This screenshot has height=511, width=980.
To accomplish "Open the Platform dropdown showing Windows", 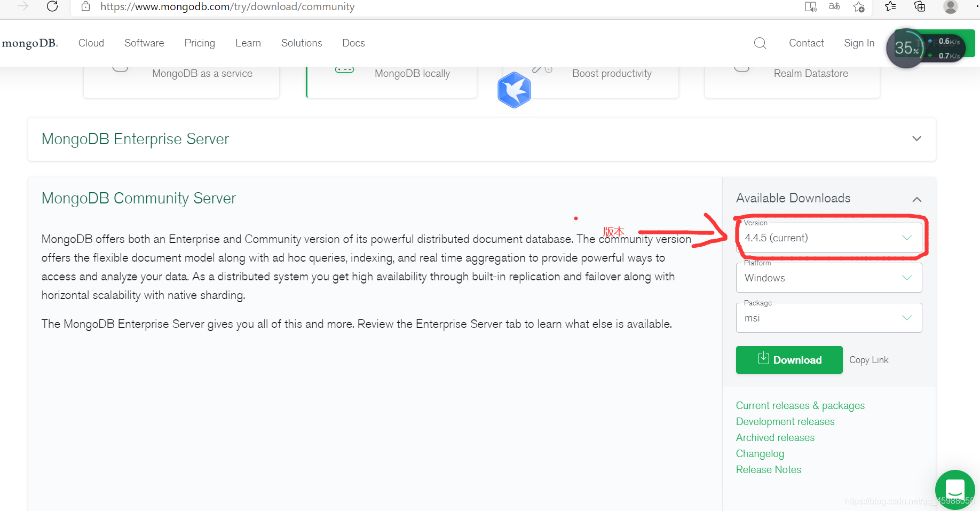I will (x=829, y=278).
